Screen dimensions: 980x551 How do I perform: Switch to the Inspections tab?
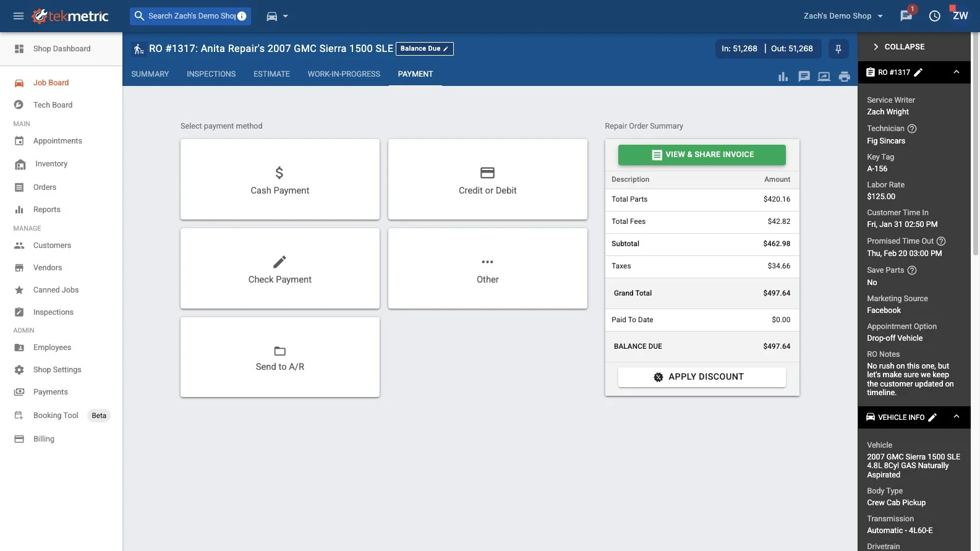point(211,74)
